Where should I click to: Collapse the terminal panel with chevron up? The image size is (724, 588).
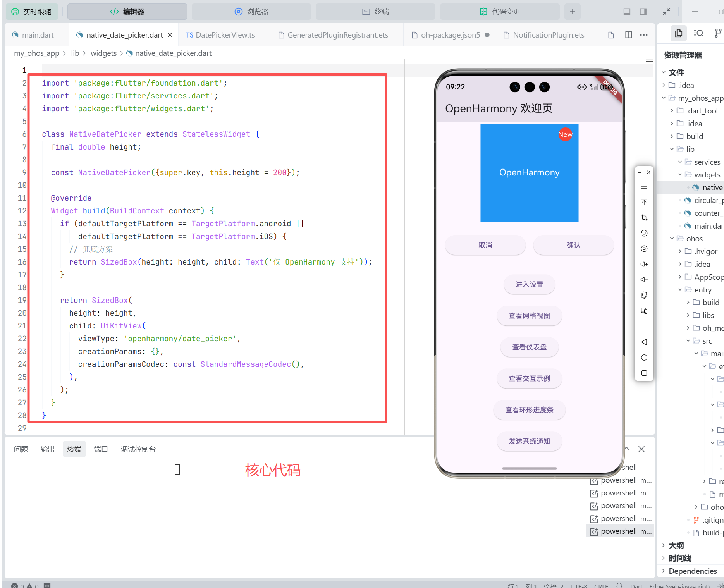click(627, 449)
